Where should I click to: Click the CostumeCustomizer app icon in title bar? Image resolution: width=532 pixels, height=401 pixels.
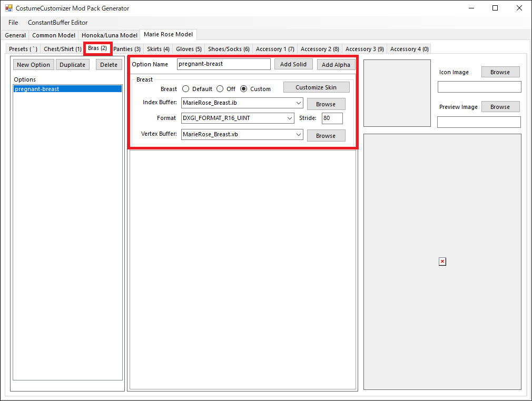point(9,8)
